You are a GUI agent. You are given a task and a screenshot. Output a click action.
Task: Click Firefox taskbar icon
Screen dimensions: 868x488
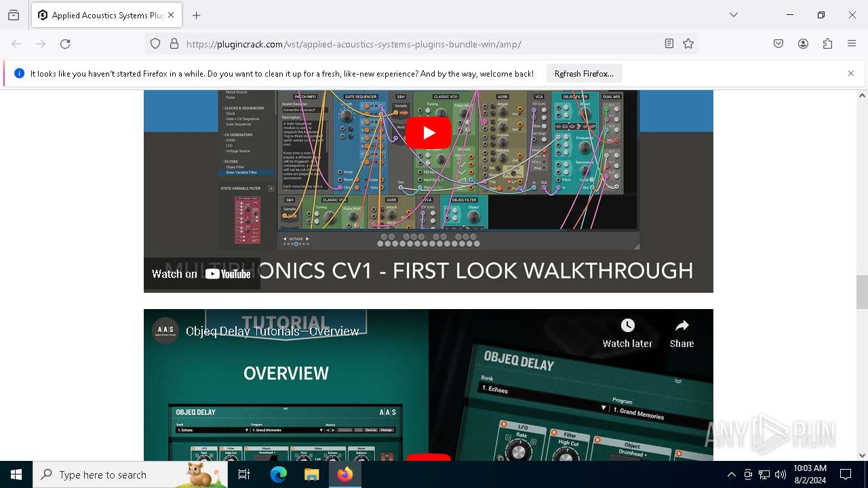pos(345,474)
